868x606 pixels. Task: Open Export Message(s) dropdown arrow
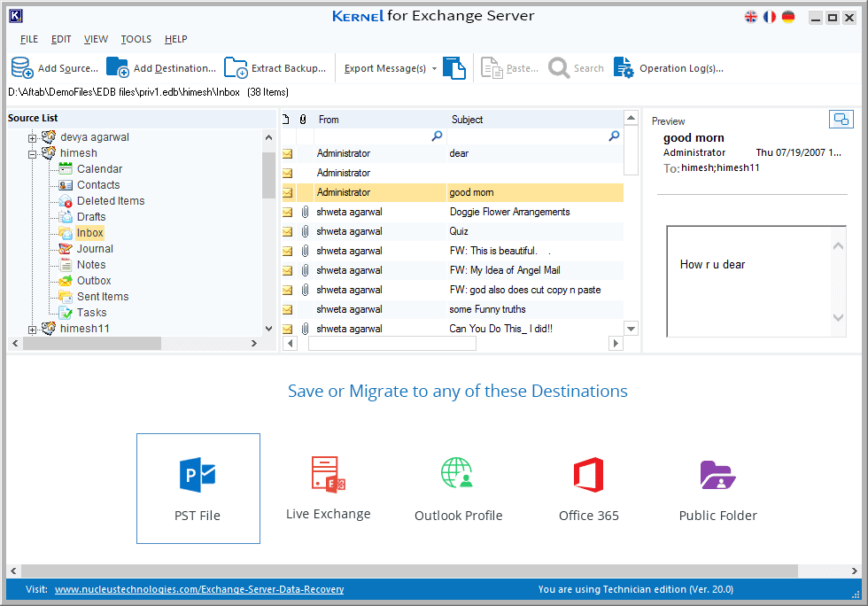coord(434,69)
